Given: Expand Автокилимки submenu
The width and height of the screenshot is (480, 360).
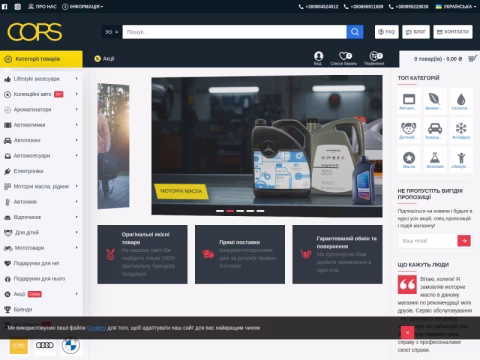Looking at the screenshot, I should [x=77, y=125].
